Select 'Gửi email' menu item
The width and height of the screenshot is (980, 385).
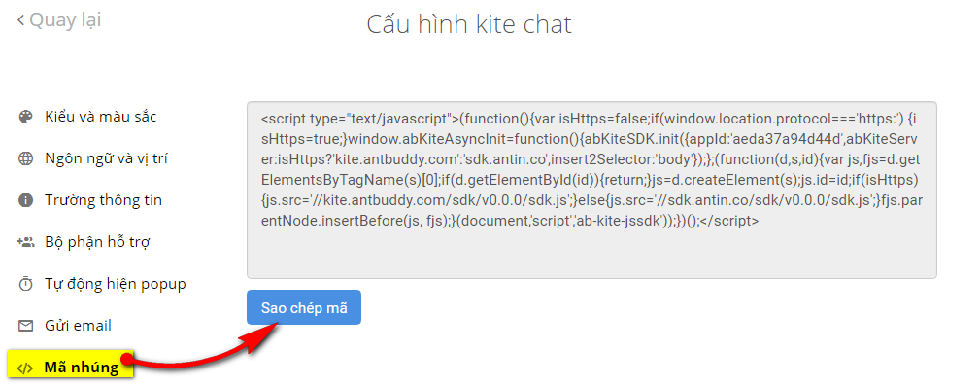(x=78, y=326)
